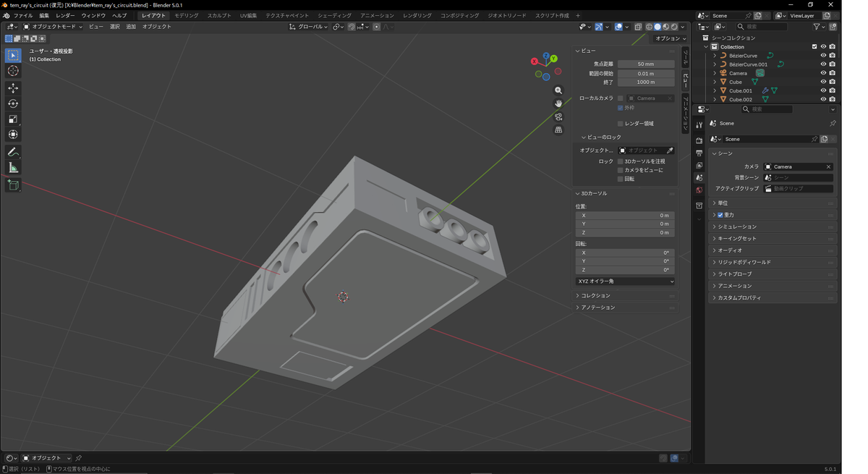Enable the レンダー領域 checkbox
Image resolution: width=868 pixels, height=474 pixels.
(x=620, y=124)
